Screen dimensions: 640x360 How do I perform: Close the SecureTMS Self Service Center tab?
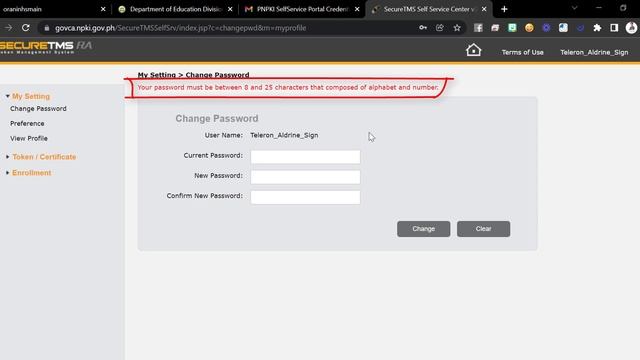click(484, 9)
